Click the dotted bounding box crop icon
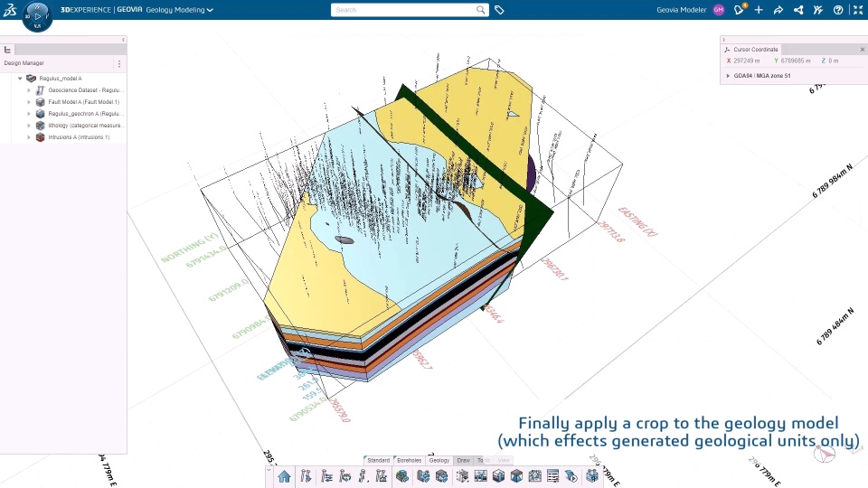 [x=462, y=476]
